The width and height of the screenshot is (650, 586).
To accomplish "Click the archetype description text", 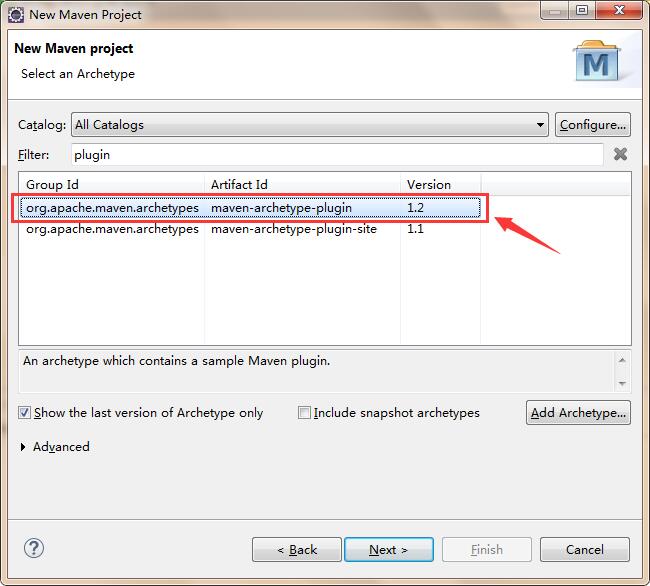I will [176, 361].
